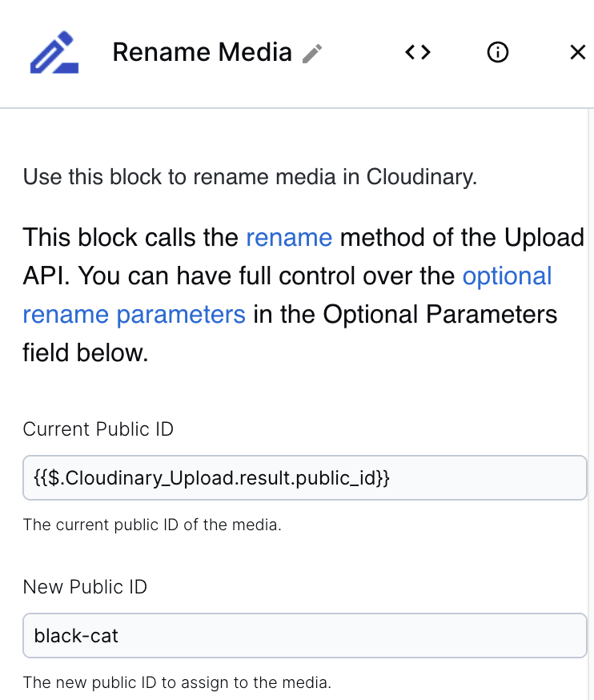Click the "New Public ID" field label

(x=85, y=586)
